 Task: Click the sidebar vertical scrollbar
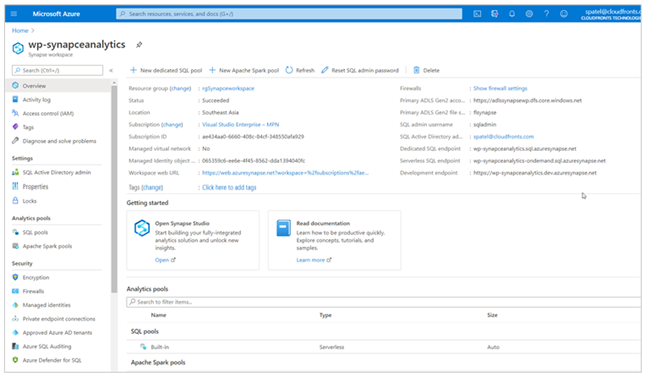tap(114, 189)
